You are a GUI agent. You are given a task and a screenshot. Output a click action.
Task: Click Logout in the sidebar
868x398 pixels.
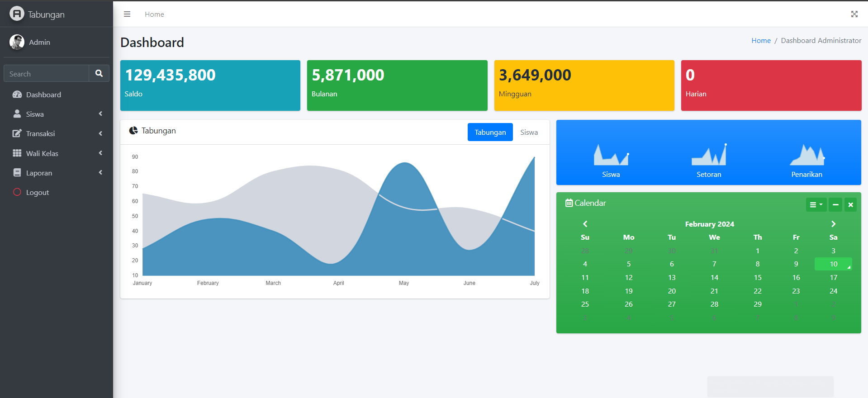[x=37, y=192]
